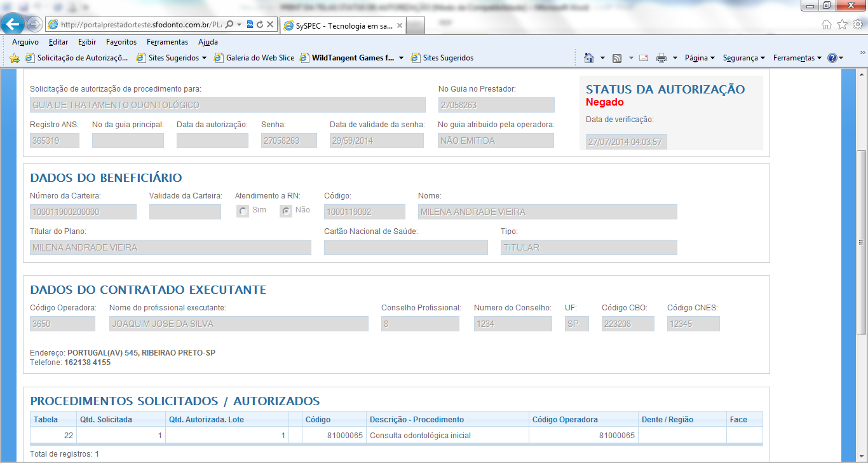Open Solicitação de Autorização favorite link
Image resolution: width=868 pixels, height=463 pixels.
pyautogui.click(x=78, y=58)
